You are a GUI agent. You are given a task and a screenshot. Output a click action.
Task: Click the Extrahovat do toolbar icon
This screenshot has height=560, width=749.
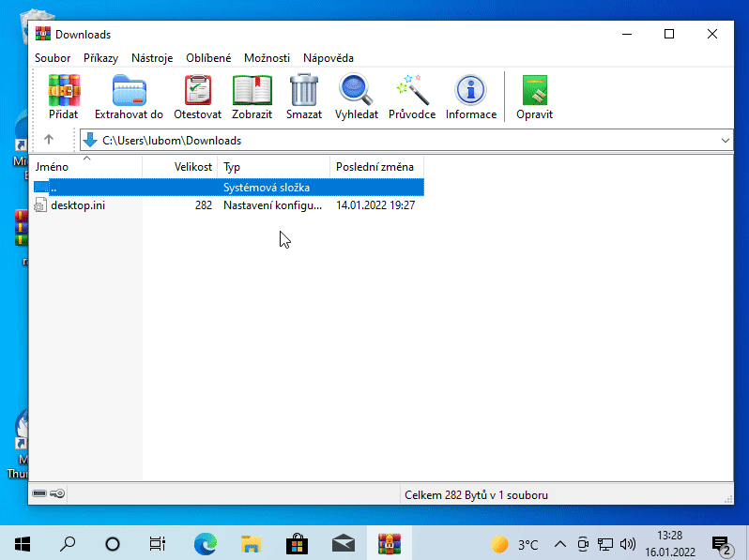(129, 98)
